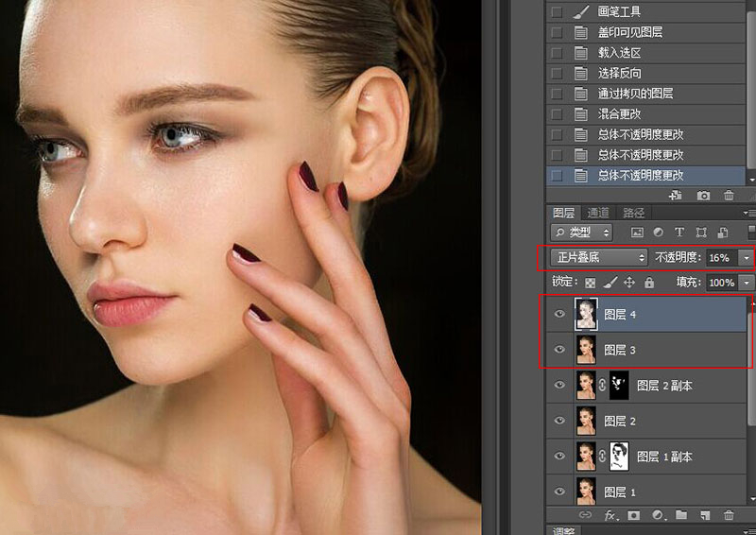Open the 正片叠底 blend mode dropdown

[x=599, y=258]
